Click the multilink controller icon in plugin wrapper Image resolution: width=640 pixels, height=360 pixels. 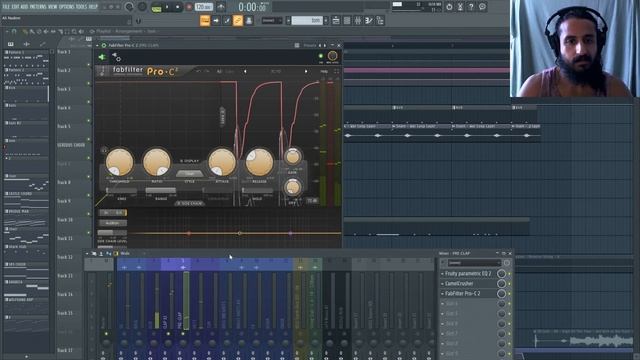click(x=116, y=57)
